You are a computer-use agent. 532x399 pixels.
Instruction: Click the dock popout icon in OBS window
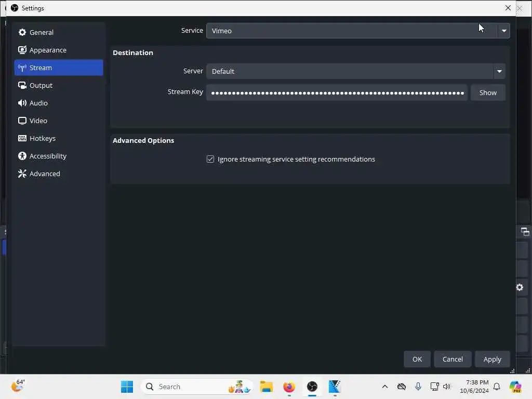pos(525,232)
